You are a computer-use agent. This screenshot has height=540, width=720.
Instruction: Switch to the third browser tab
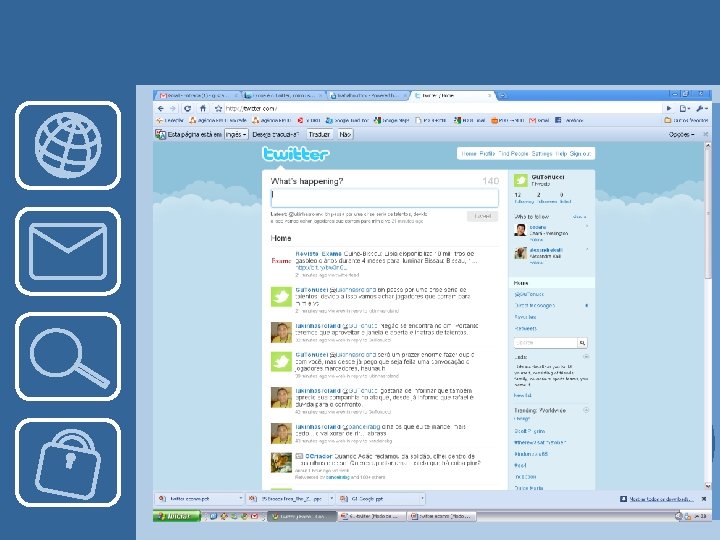368,96
